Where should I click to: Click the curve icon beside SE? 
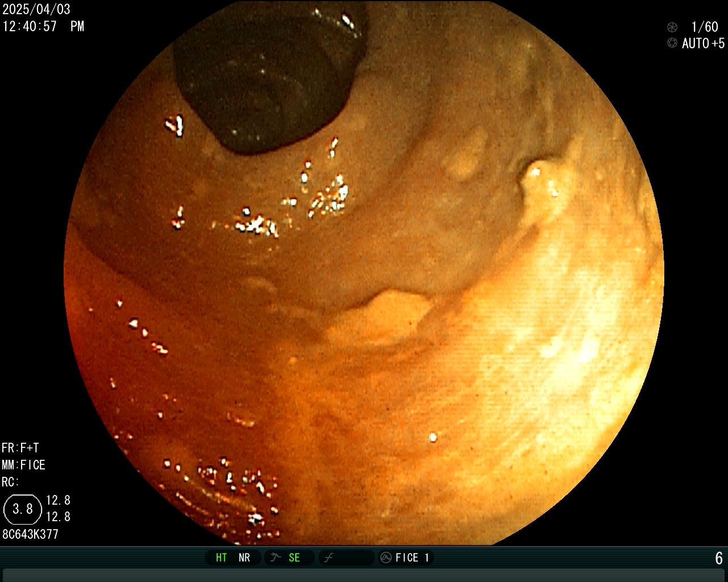pos(275,558)
